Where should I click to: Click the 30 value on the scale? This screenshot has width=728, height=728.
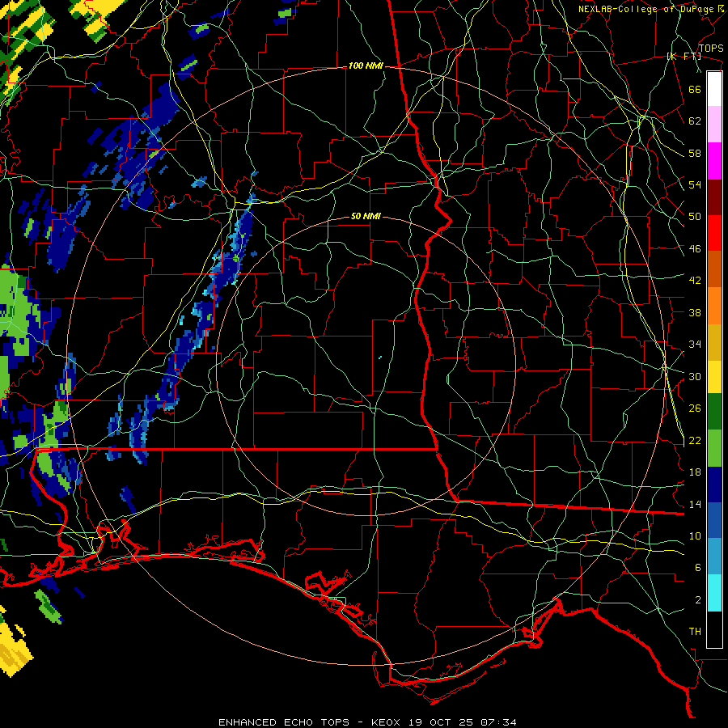click(x=695, y=376)
